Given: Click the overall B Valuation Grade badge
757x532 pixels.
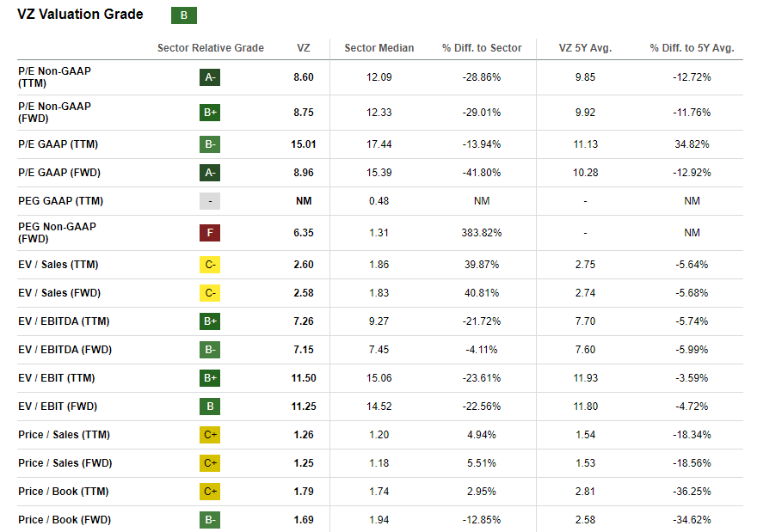Looking at the screenshot, I should 184,15.
